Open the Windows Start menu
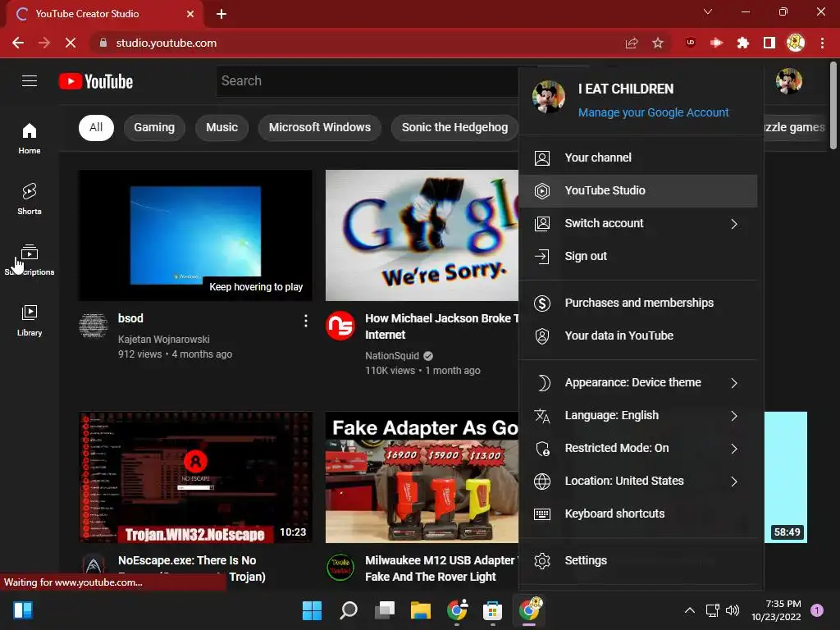 (x=312, y=610)
